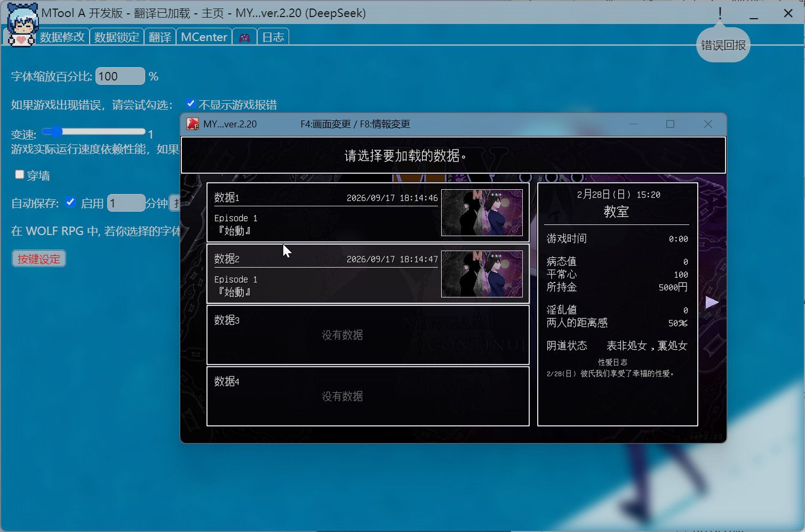
Task: Click the 字体缩放百分比 label
Action: point(52,76)
